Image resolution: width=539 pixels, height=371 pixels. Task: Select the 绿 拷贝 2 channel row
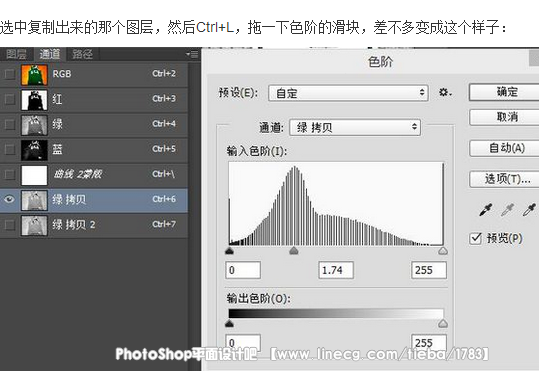click(x=94, y=225)
